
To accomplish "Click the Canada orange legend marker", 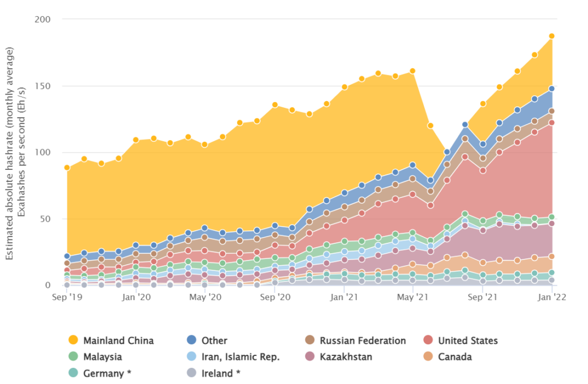I will point(428,356).
